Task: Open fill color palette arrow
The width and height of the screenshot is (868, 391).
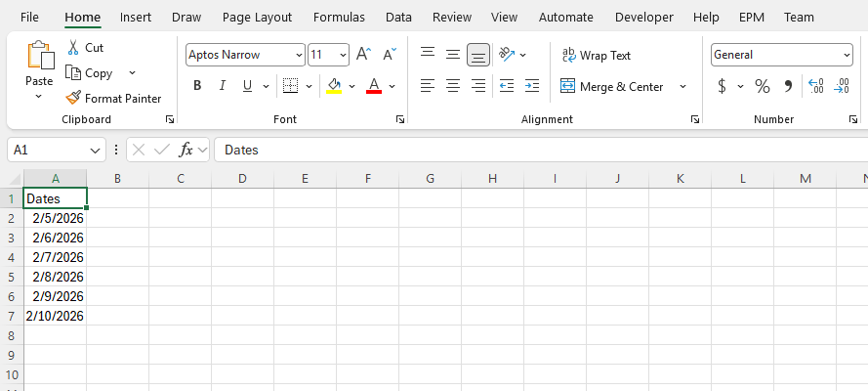Action: [351, 86]
